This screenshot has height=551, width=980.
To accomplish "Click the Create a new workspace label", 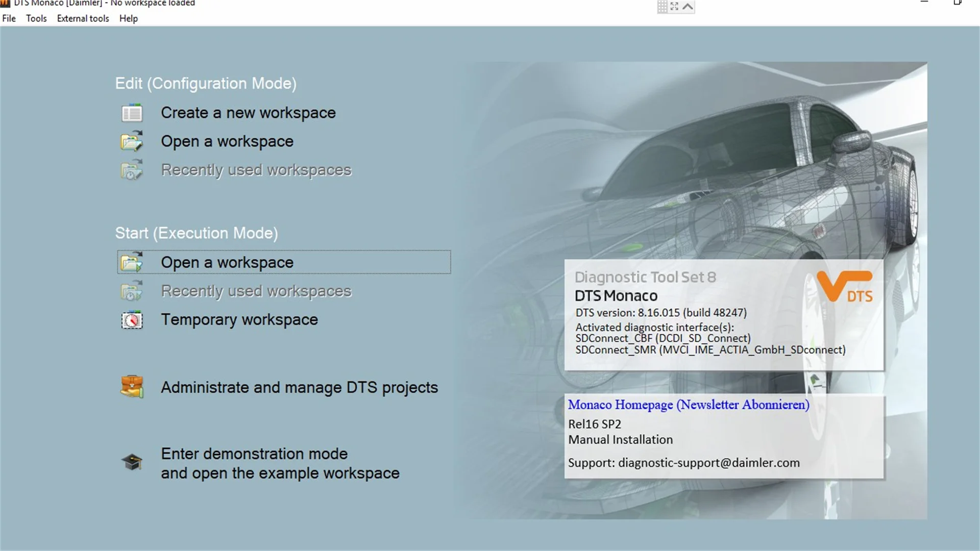I will [x=248, y=113].
